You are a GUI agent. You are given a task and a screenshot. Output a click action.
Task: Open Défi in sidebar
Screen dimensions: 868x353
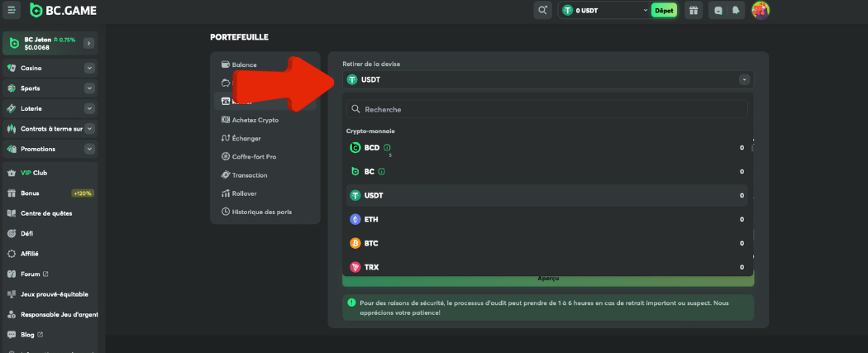coord(50,233)
